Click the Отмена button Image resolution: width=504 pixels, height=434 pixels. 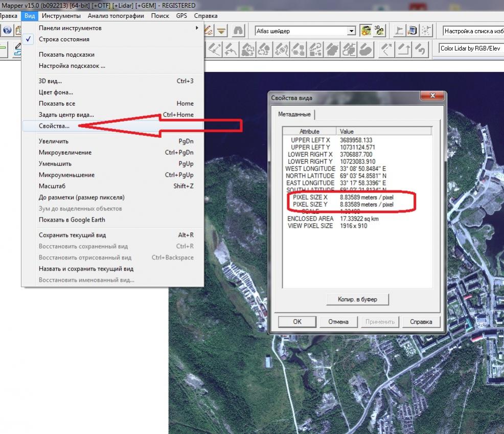coord(338,322)
